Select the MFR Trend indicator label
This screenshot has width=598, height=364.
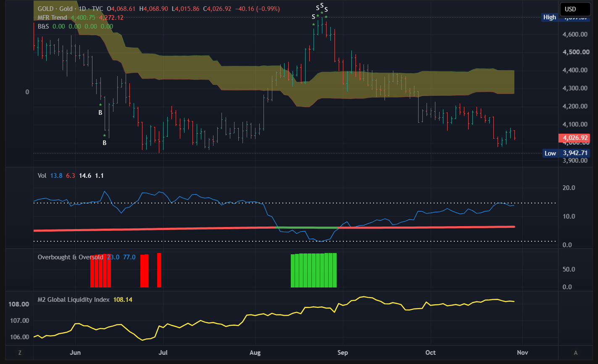[x=53, y=18]
